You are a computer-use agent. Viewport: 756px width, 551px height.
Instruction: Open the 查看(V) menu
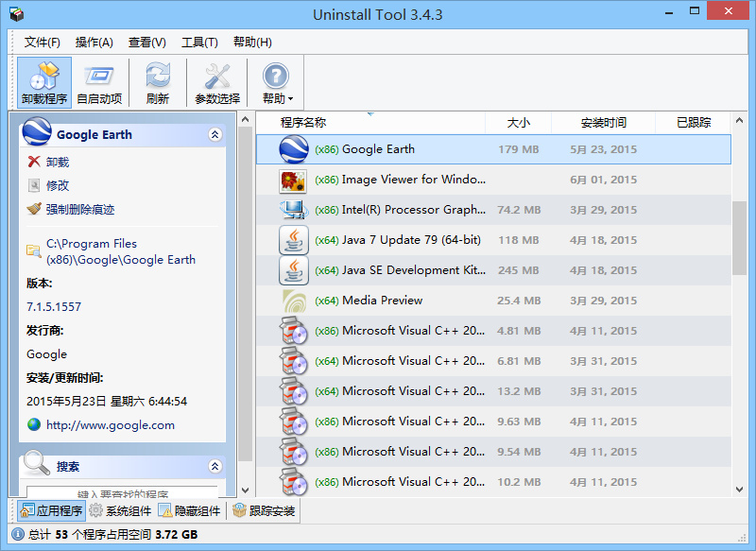pos(147,43)
